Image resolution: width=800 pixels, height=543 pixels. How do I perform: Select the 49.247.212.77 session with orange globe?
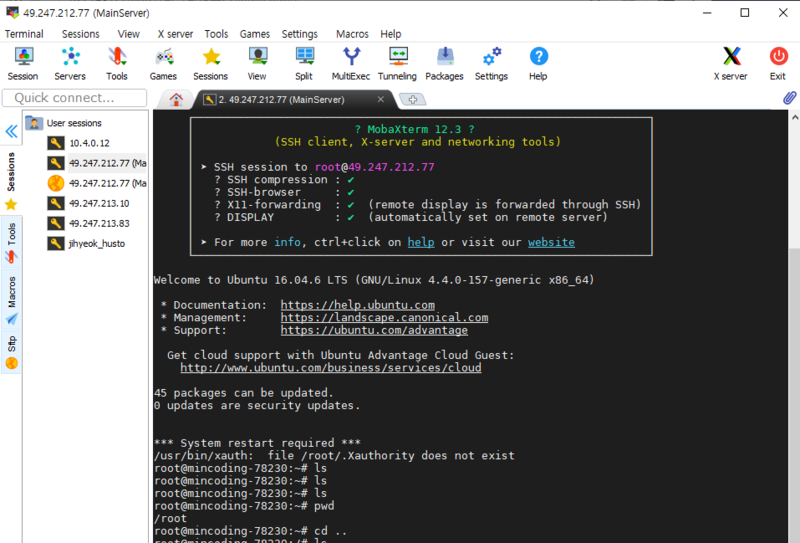point(96,183)
